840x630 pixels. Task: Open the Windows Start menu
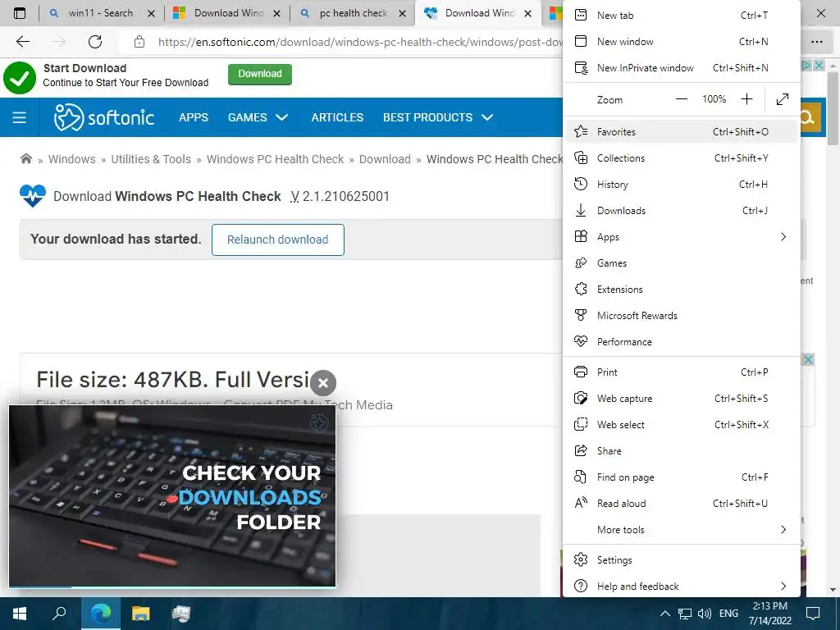click(x=20, y=614)
